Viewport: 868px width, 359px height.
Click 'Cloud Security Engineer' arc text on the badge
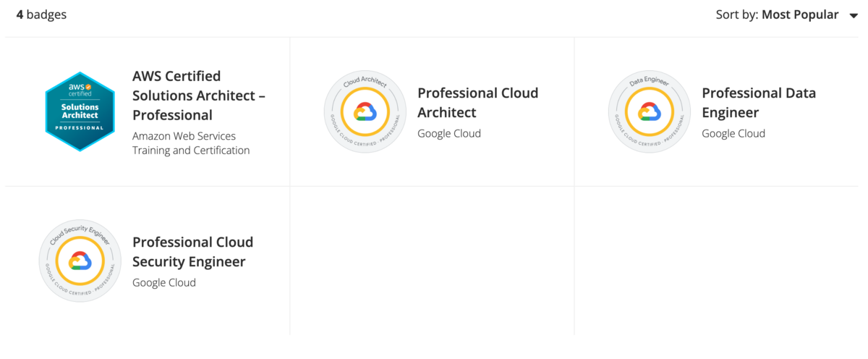[79, 232]
